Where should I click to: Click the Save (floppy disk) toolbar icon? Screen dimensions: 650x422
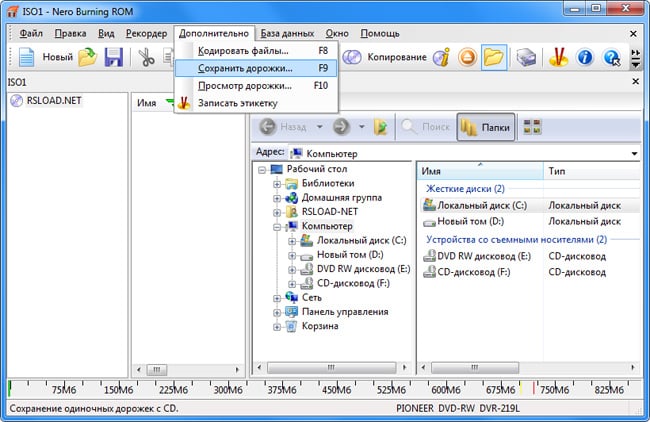(113, 57)
